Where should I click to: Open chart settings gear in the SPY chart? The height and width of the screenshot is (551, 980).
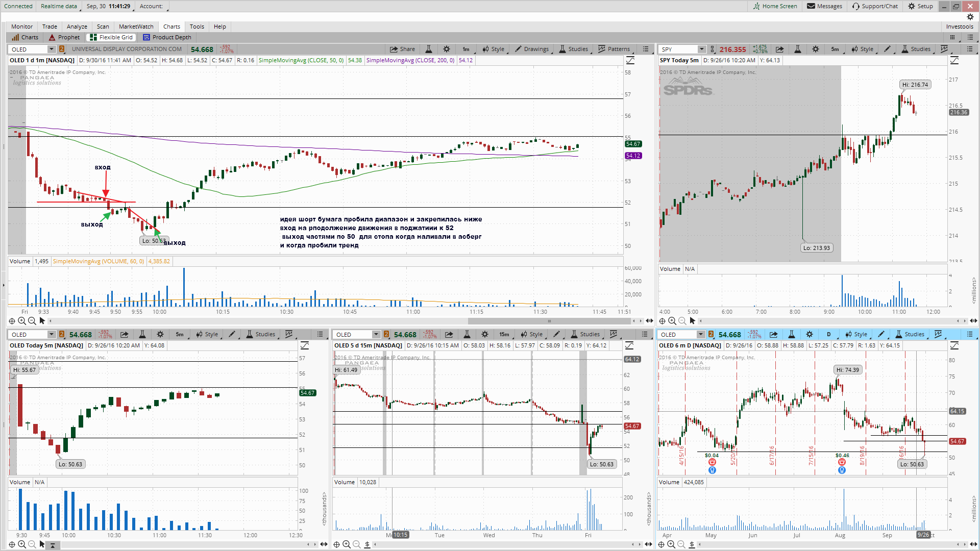[x=816, y=49]
